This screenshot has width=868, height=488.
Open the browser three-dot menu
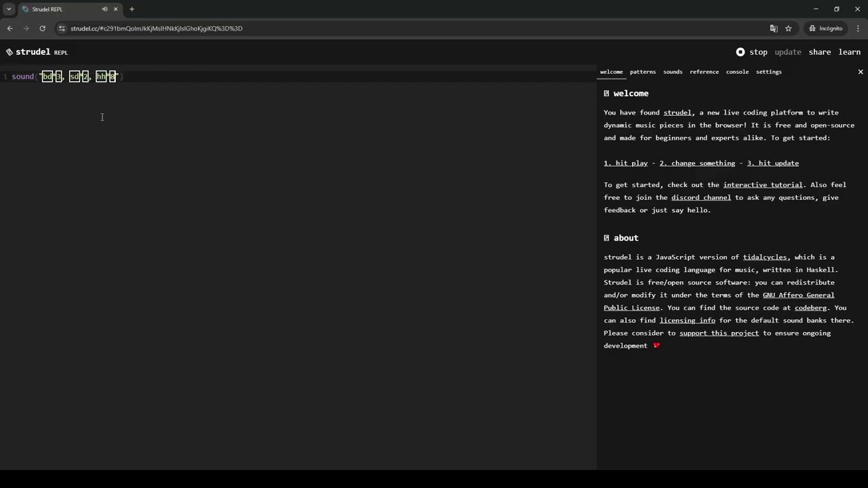(858, 28)
